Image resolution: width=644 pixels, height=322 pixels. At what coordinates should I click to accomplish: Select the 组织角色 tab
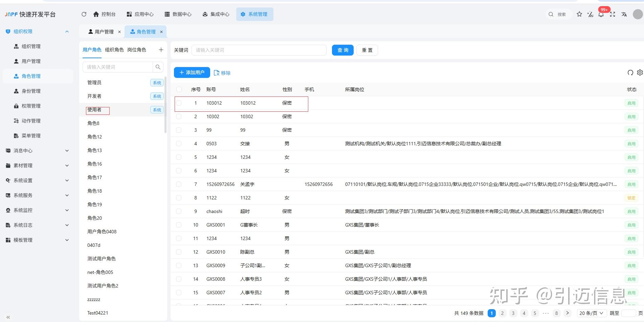pyautogui.click(x=114, y=50)
